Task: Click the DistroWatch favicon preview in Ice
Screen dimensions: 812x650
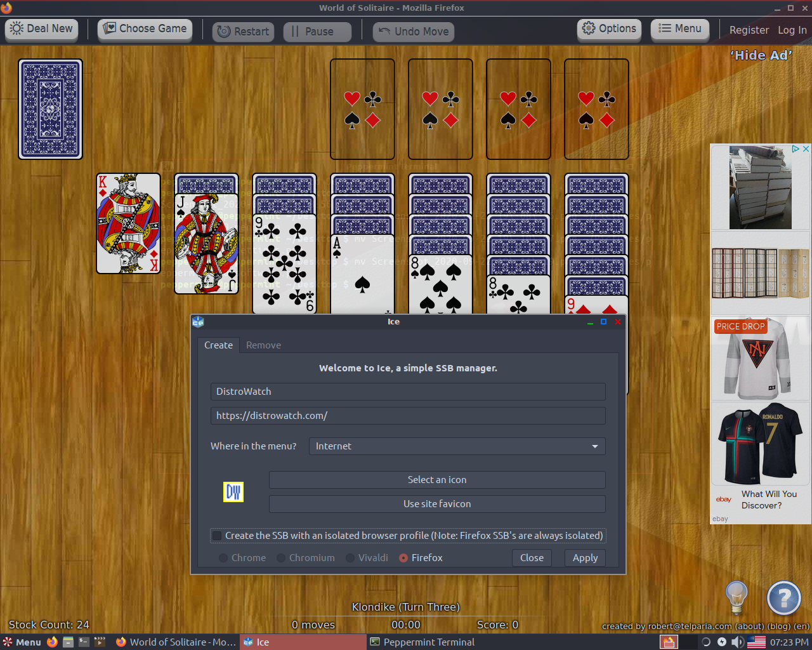Action: pos(233,492)
